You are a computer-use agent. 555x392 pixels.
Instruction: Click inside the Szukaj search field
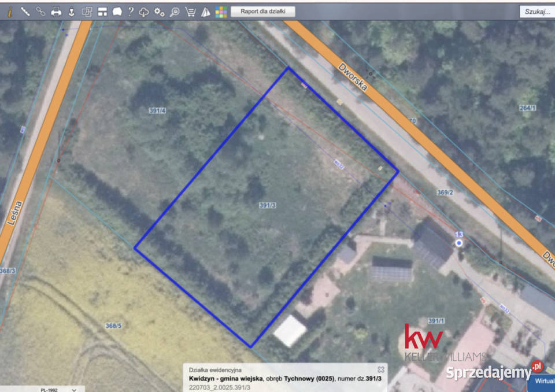(x=536, y=10)
